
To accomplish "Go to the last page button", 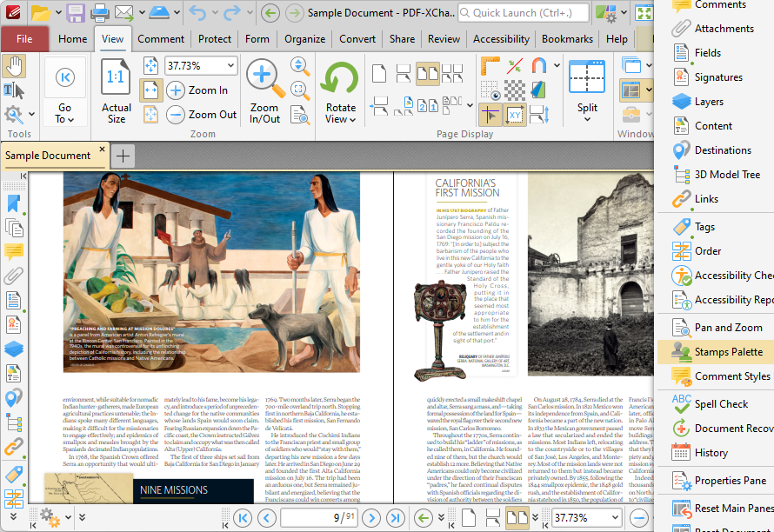I will [396, 518].
